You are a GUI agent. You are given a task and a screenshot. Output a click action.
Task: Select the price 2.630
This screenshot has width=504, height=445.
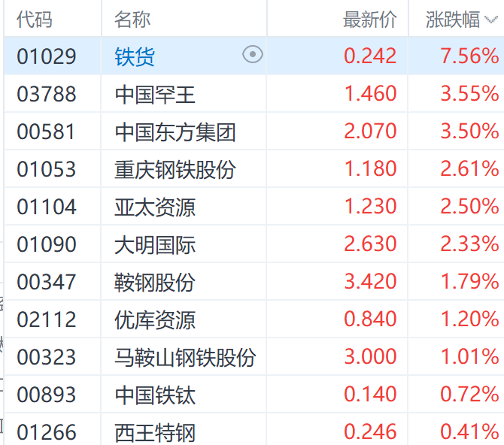coord(370,244)
